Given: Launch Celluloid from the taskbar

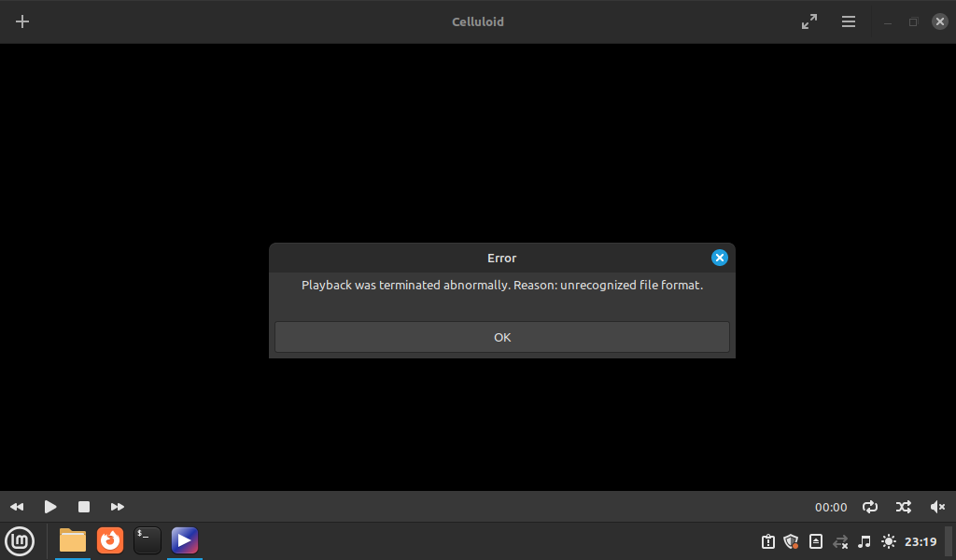Looking at the screenshot, I should click(x=184, y=541).
